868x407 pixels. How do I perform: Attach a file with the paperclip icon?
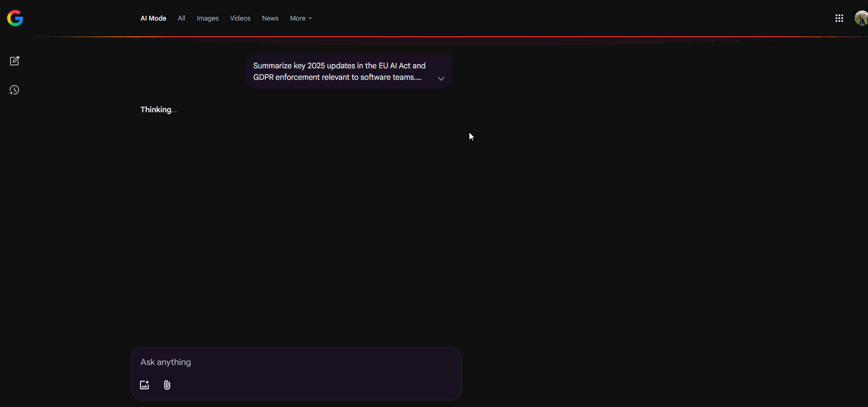(167, 385)
